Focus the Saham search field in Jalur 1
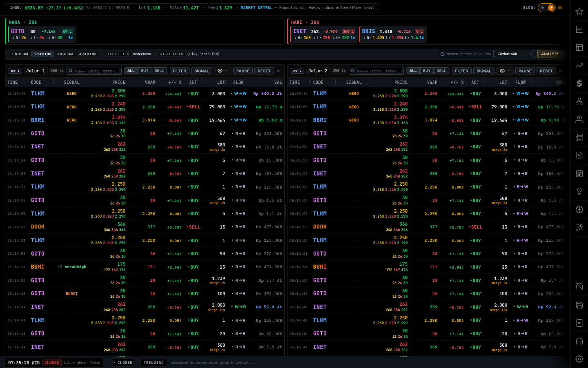The height and width of the screenshot is (368, 588). click(x=94, y=71)
